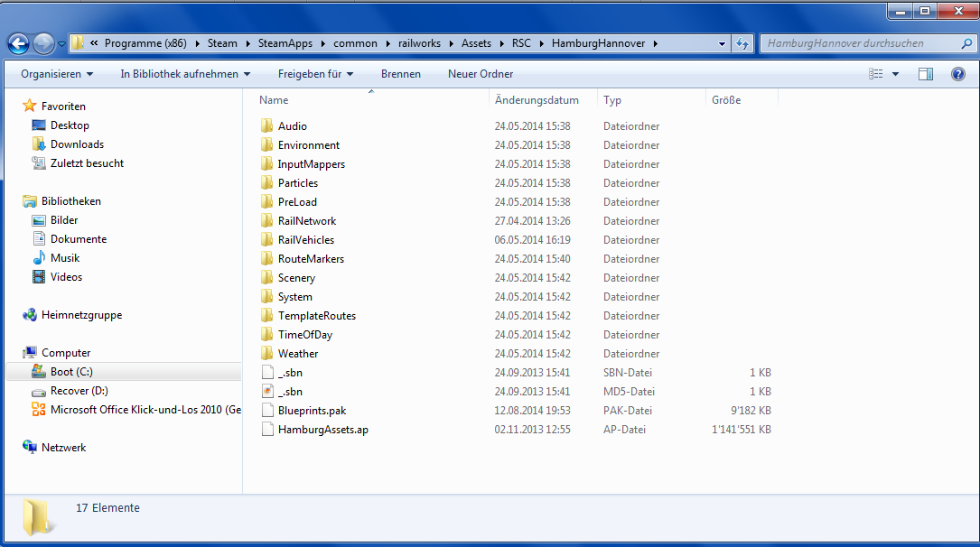Select the Boot (C:) drive
This screenshot has width=980, height=547.
click(71, 372)
